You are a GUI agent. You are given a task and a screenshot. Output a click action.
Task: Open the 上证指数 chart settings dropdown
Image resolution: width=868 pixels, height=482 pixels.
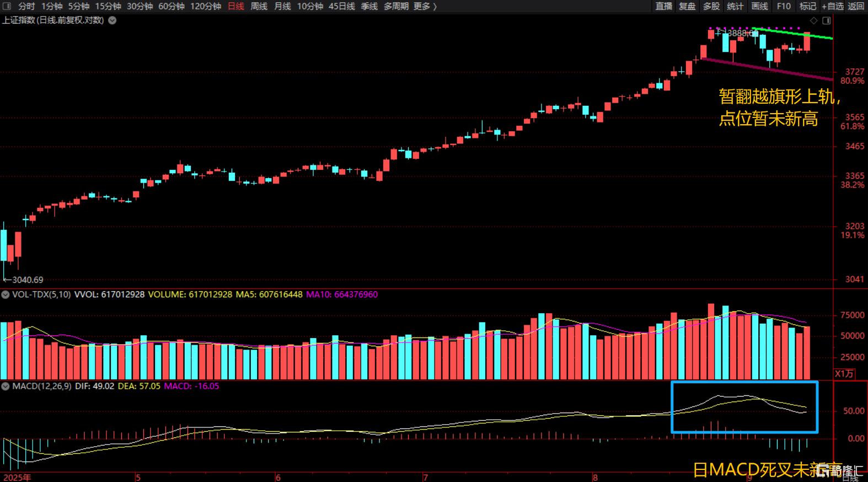[x=112, y=20]
